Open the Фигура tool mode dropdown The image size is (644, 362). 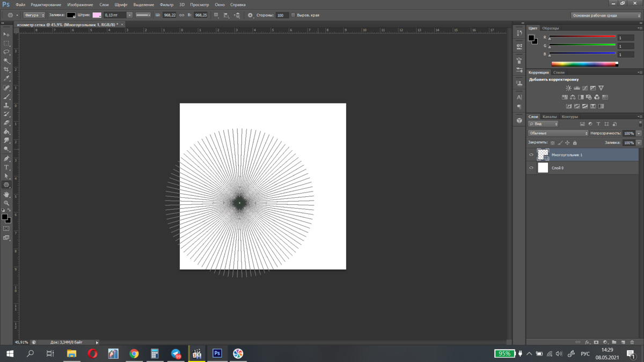(x=34, y=15)
